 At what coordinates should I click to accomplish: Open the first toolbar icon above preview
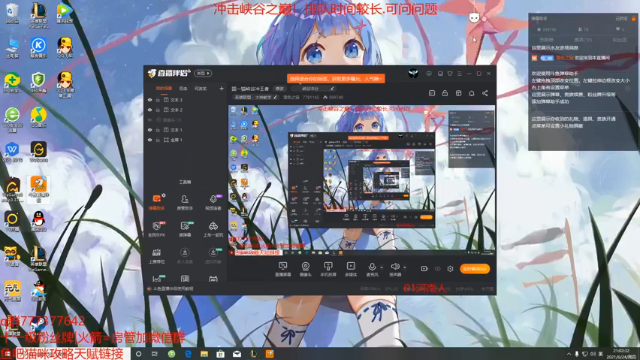pos(432,93)
